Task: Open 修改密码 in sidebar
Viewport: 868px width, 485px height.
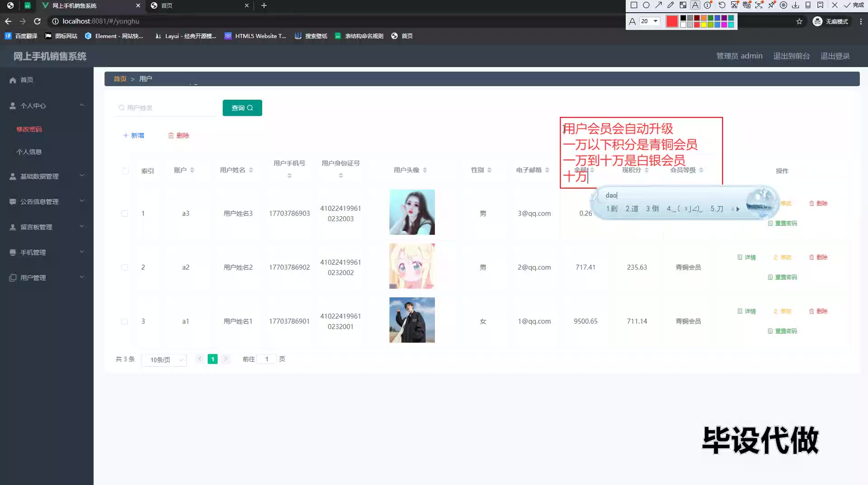Action: pos(29,129)
